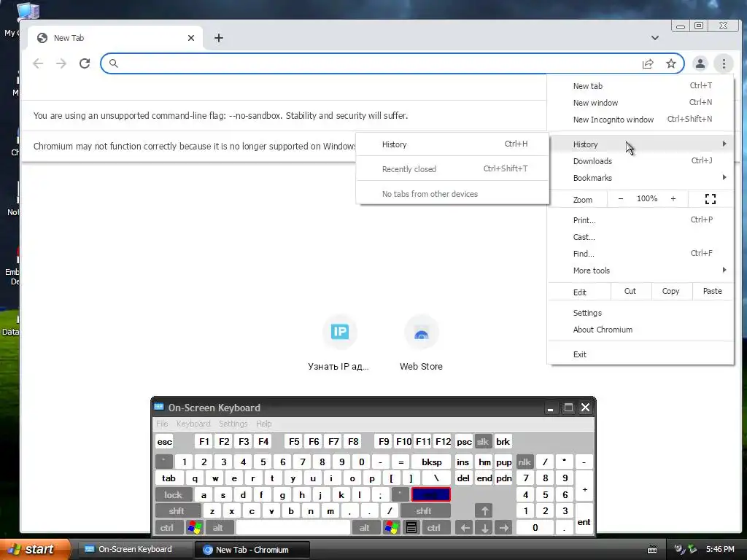Toggle the nlk num lock key
Image resolution: width=747 pixels, height=560 pixels.
(525, 462)
